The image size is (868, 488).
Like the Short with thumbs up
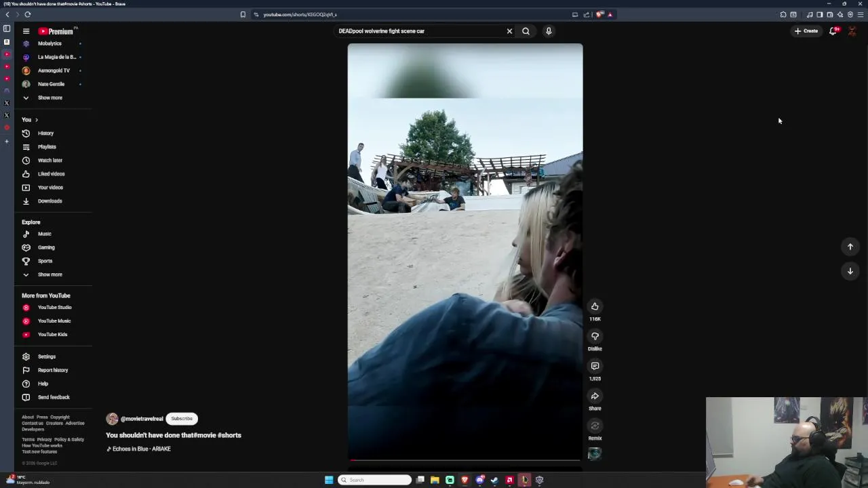595,306
